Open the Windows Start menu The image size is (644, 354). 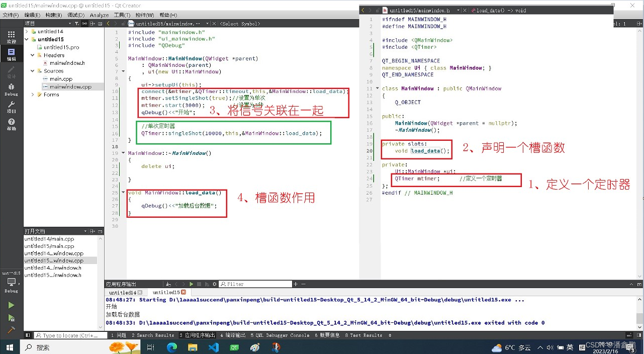9,347
